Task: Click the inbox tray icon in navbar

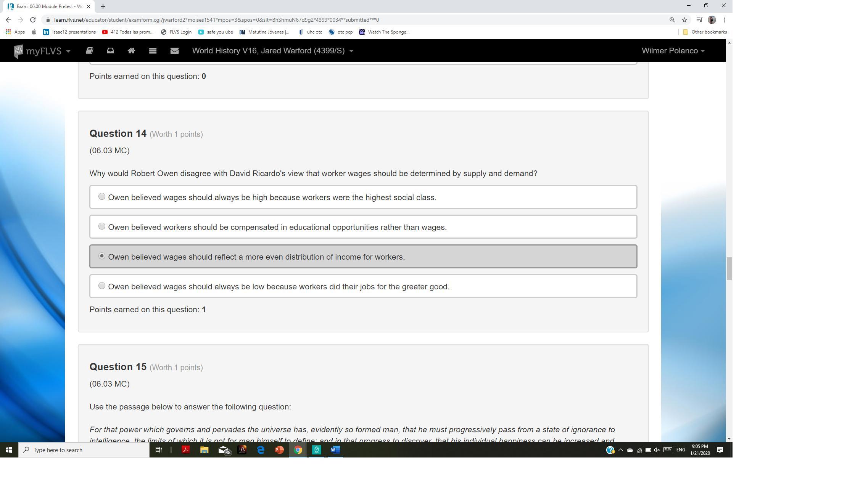Action: coord(110,51)
